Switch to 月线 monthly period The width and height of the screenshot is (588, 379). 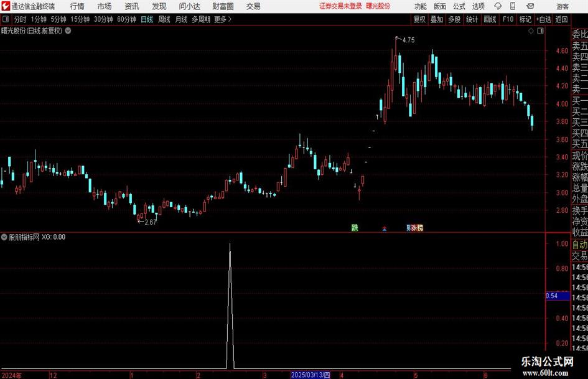[x=181, y=19]
